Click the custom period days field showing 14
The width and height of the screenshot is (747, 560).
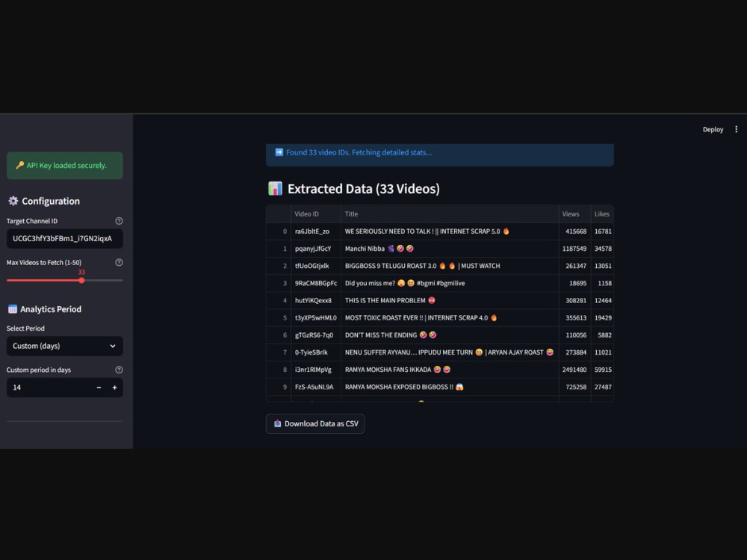tap(50, 388)
